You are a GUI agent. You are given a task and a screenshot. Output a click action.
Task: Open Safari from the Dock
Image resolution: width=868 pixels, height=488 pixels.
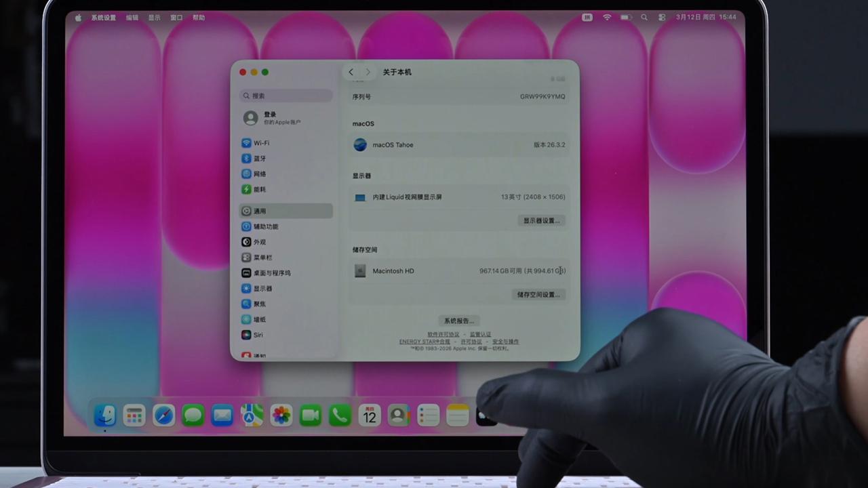tap(163, 415)
